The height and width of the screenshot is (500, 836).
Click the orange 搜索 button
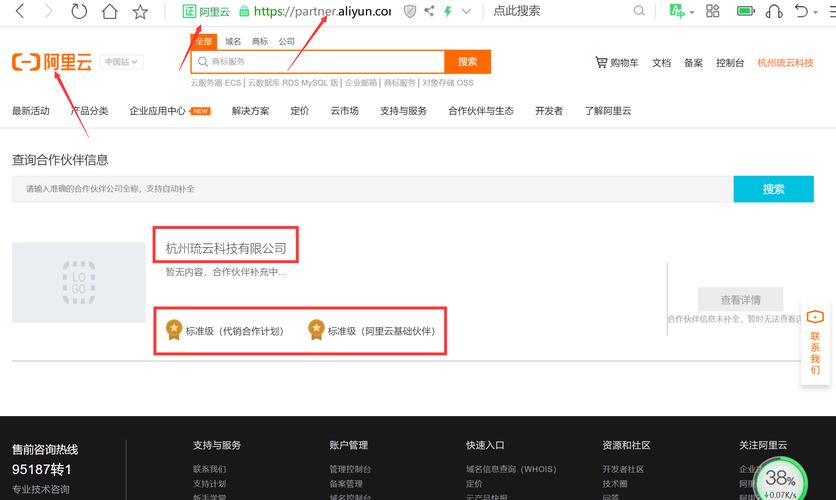468,62
